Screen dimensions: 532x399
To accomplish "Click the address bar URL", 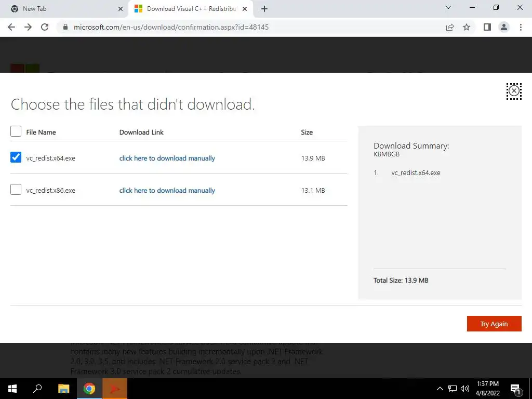I will click(171, 27).
